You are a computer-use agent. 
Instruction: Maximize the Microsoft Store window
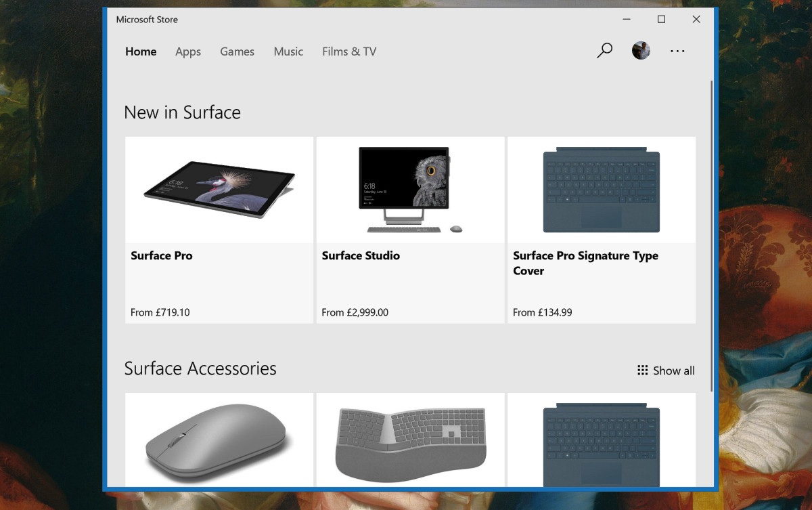pyautogui.click(x=661, y=20)
